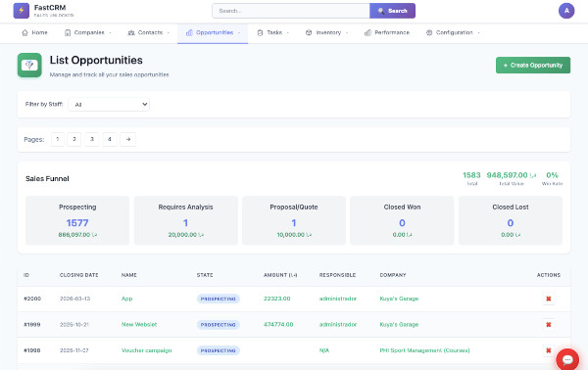
Task: Open the Contacts menu
Action: tap(149, 32)
